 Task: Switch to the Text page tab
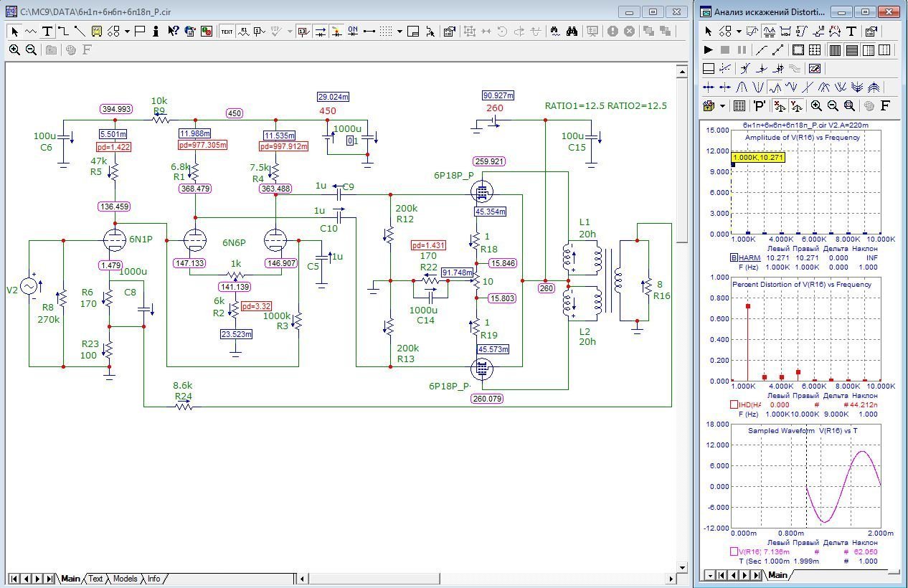(x=95, y=579)
